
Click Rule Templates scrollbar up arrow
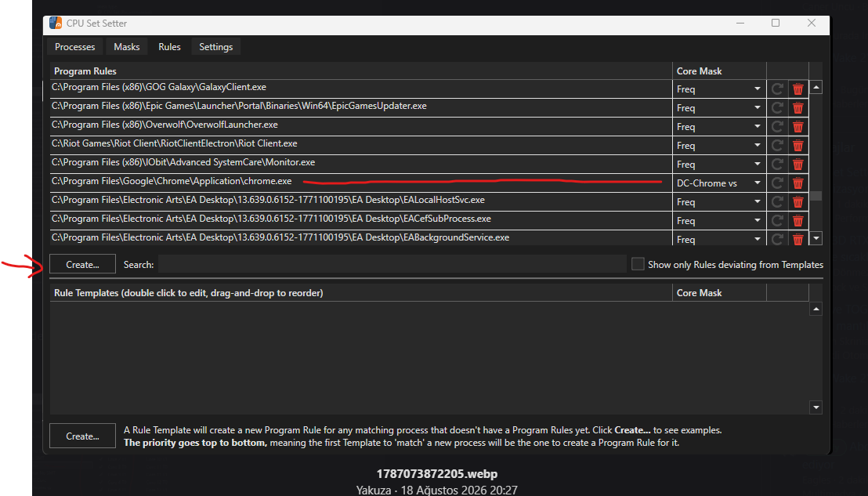816,309
